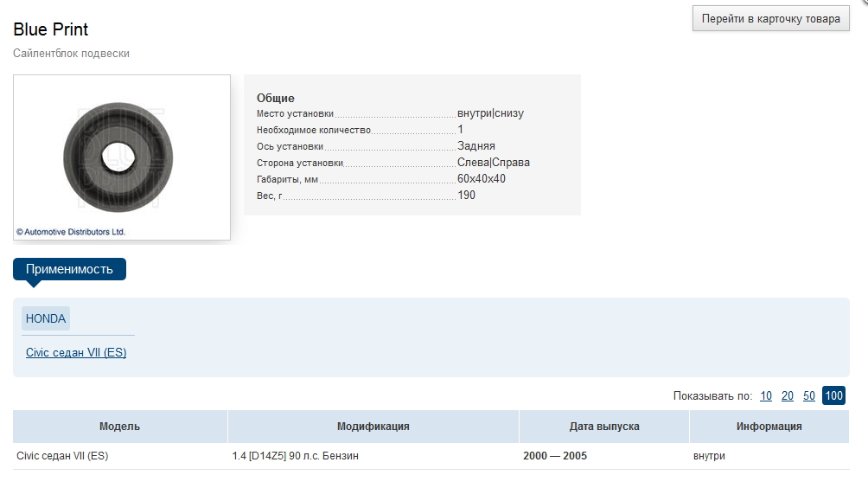Open the bushing product image thumbnail
The height and width of the screenshot is (488, 868).
pos(122,157)
